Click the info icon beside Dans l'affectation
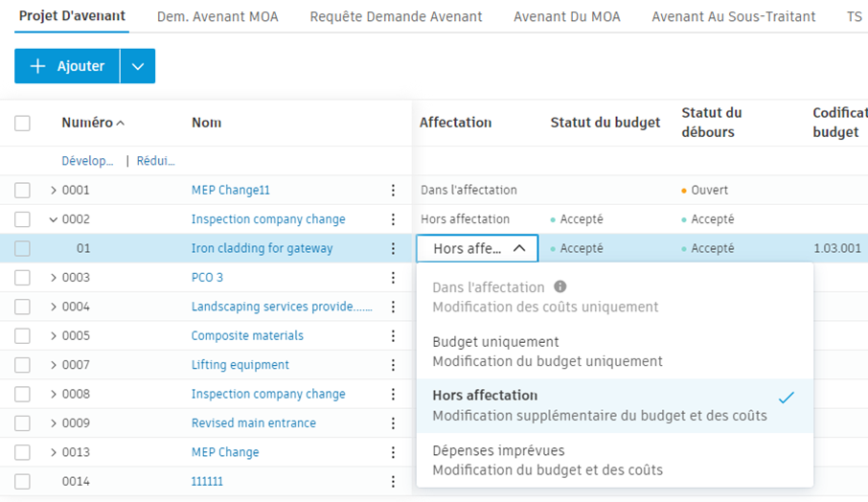Screen dimensions: 868x502 coord(560,286)
